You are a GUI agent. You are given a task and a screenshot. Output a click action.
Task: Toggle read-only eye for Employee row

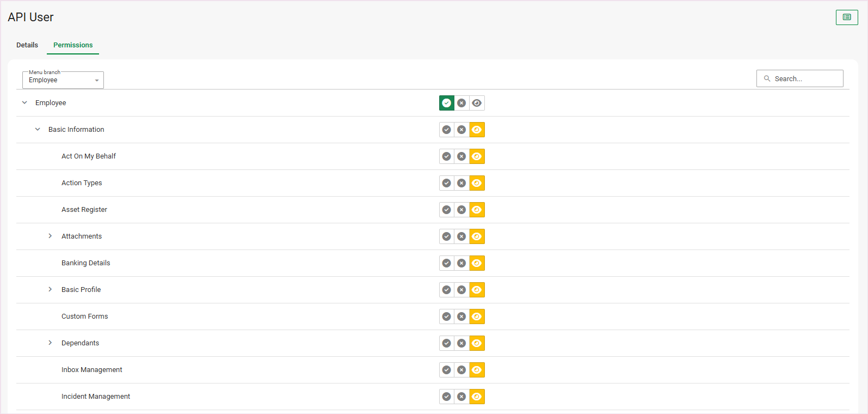[x=477, y=103]
